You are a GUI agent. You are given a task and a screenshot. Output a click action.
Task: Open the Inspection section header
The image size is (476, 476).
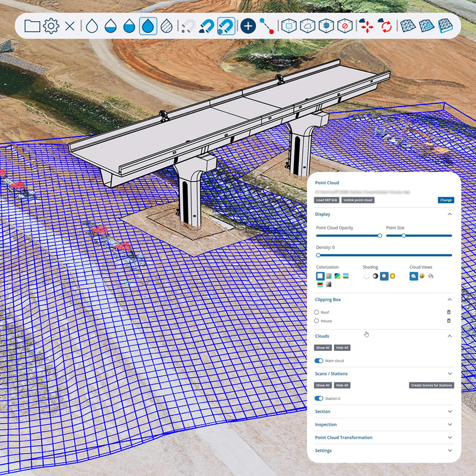[x=326, y=425]
